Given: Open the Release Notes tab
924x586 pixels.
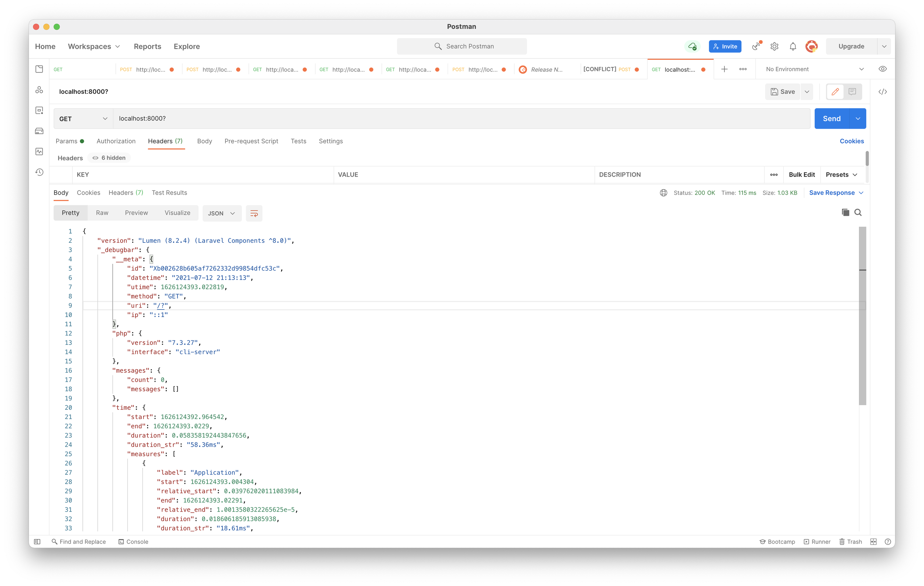Looking at the screenshot, I should (546, 69).
